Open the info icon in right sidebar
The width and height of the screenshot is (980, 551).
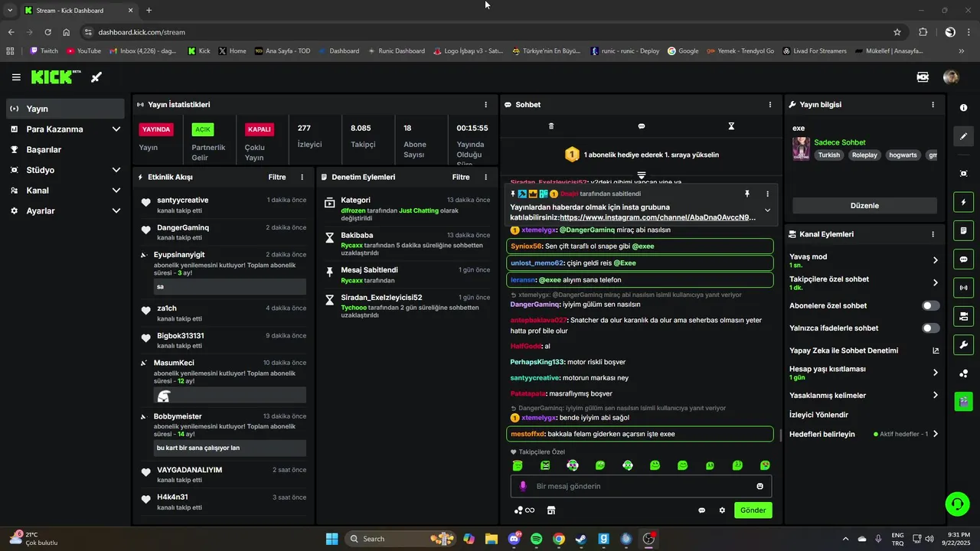pos(964,108)
